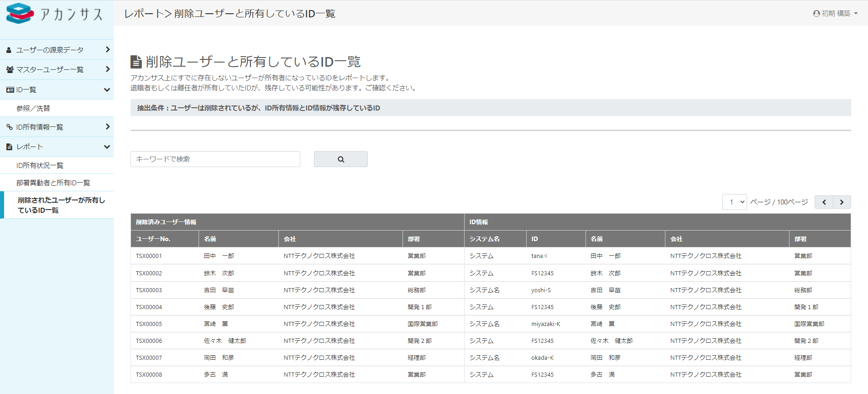Click the account icon next to 初期 構築
This screenshot has height=394, width=868.
coord(816,13)
